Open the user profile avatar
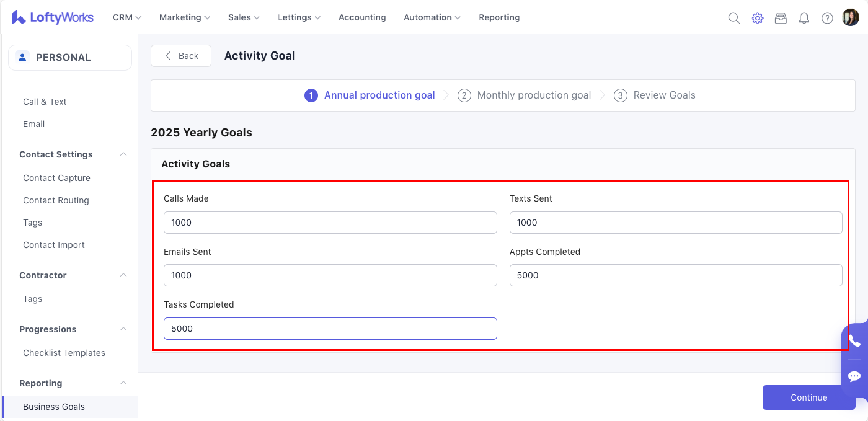 click(850, 17)
